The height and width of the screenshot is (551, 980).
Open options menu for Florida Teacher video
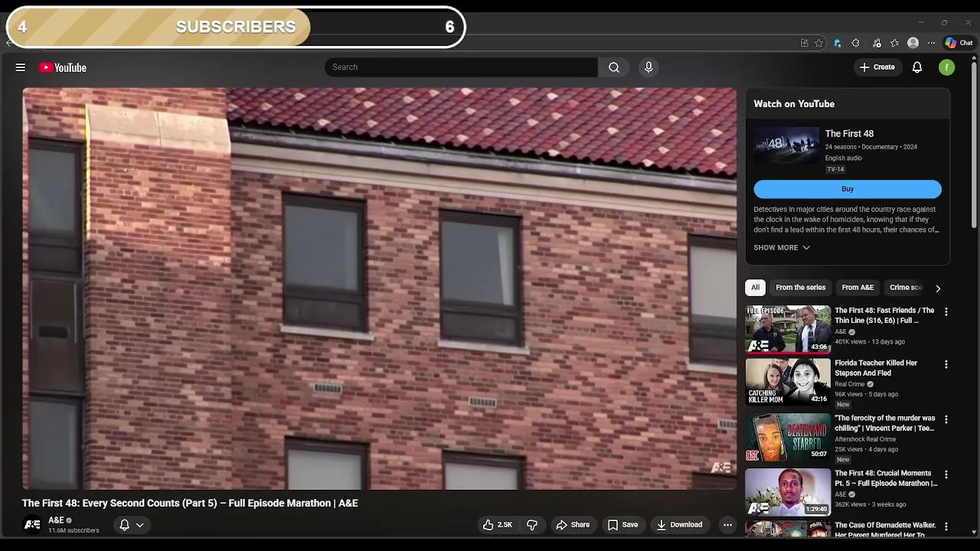[x=946, y=365]
